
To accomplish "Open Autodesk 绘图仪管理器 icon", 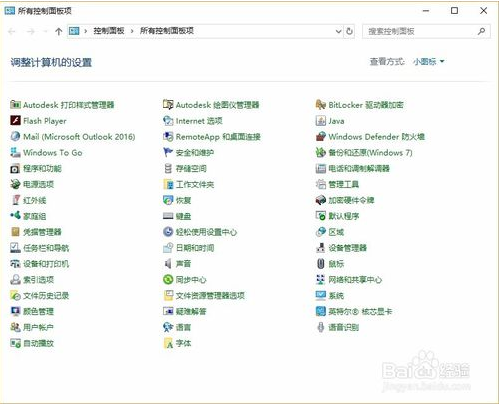I will (x=168, y=105).
